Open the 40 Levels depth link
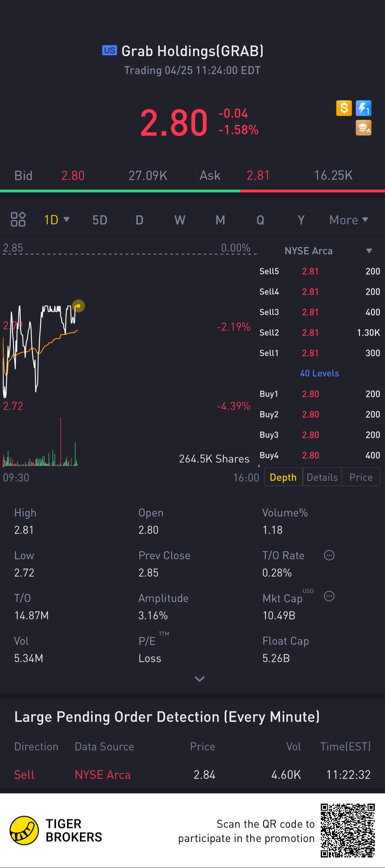Viewport: 385px width, 868px height. (320, 373)
